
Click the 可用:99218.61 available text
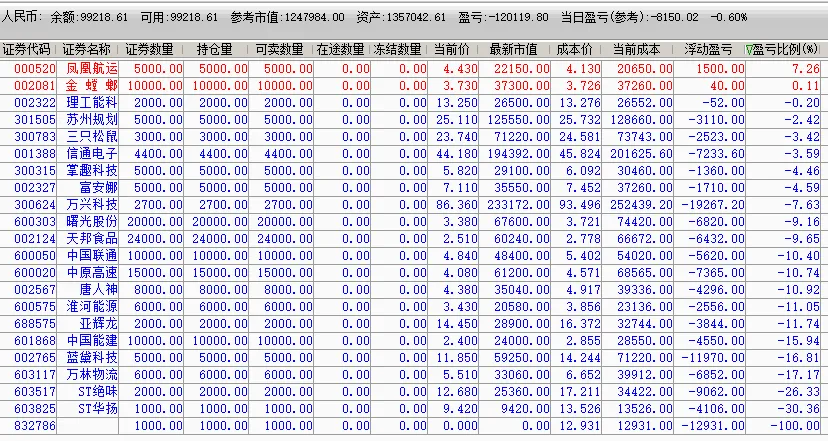[x=179, y=17]
